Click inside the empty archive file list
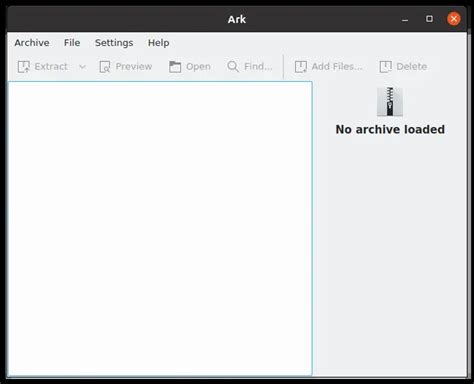Image resolution: width=474 pixels, height=384 pixels. (160, 228)
